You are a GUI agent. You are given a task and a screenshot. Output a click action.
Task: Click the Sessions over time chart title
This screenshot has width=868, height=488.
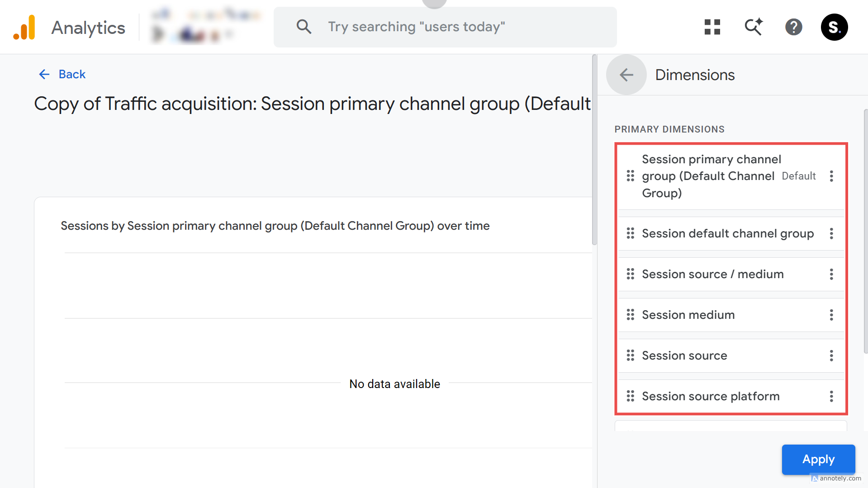point(275,226)
